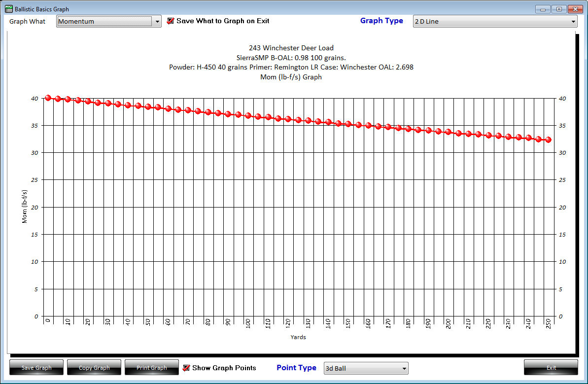This screenshot has height=384, width=588.
Task: Hit the Print Graph button
Action: click(x=151, y=368)
